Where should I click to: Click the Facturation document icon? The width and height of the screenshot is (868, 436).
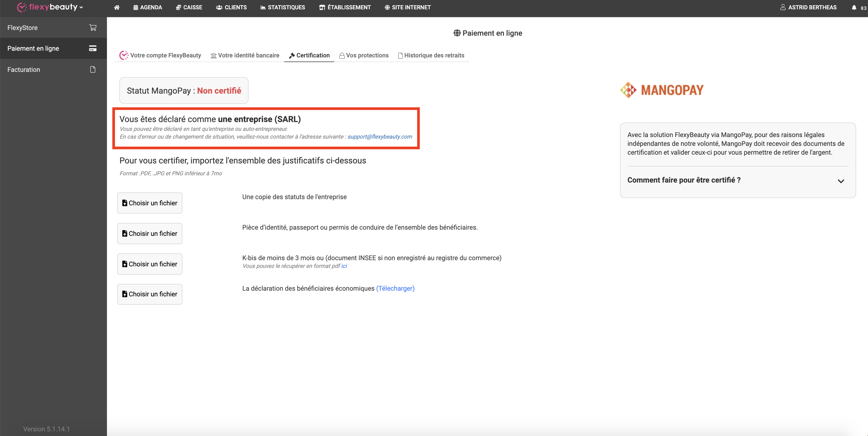click(93, 70)
